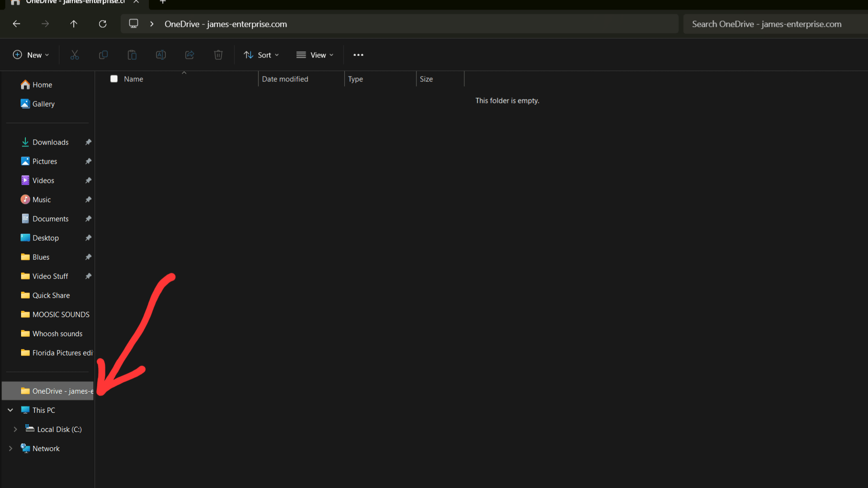Open the New dropdown menu
The image size is (868, 488).
[x=31, y=55]
